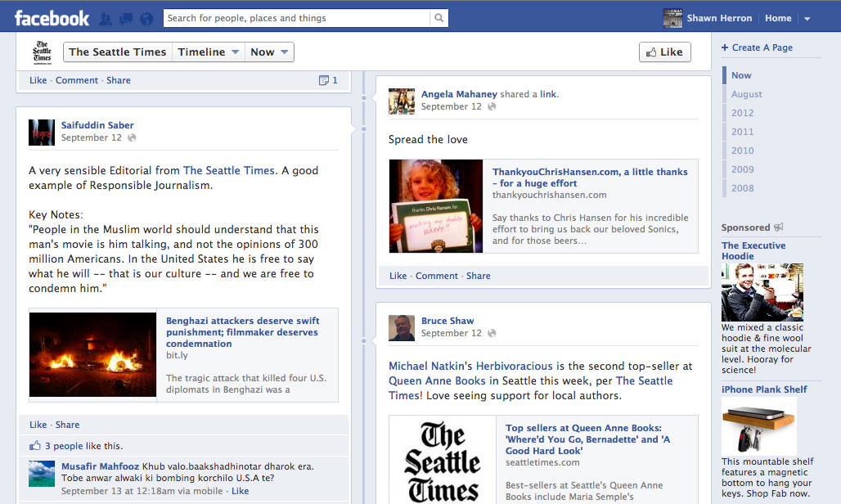Select August in timeline navigator
The image size is (841, 504).
747,94
